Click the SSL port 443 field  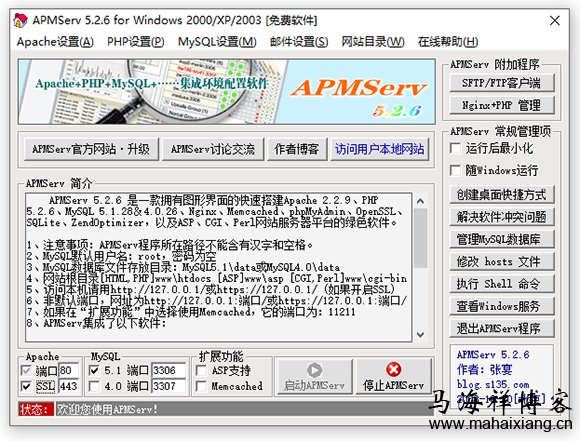point(69,387)
